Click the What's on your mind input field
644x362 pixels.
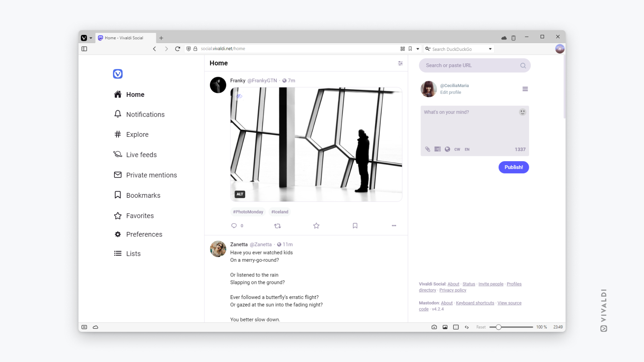pyautogui.click(x=474, y=125)
